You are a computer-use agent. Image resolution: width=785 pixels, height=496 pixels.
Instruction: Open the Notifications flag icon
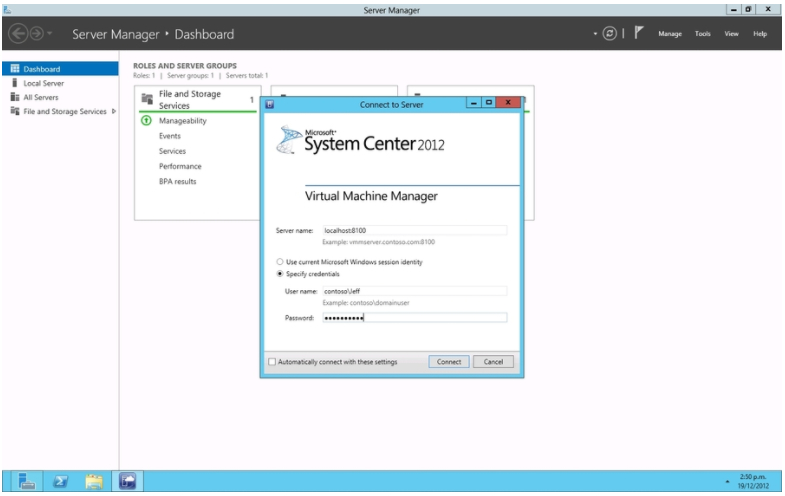click(x=638, y=33)
